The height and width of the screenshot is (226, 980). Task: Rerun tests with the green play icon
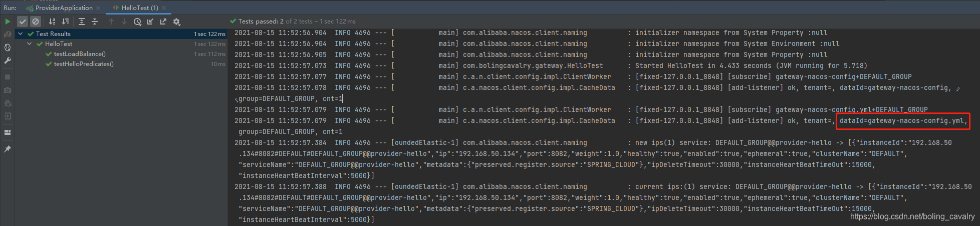coord(8,21)
